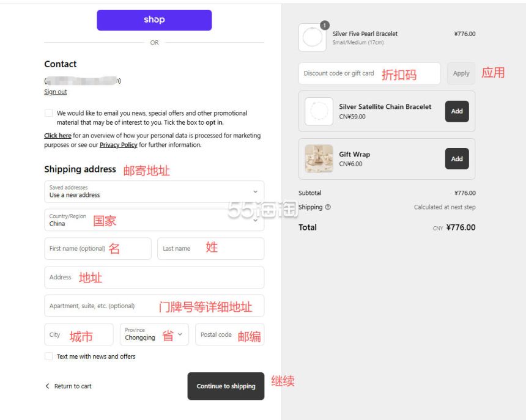Focus the Discount code or gift card field
The height and width of the screenshot is (420, 526).
(369, 73)
